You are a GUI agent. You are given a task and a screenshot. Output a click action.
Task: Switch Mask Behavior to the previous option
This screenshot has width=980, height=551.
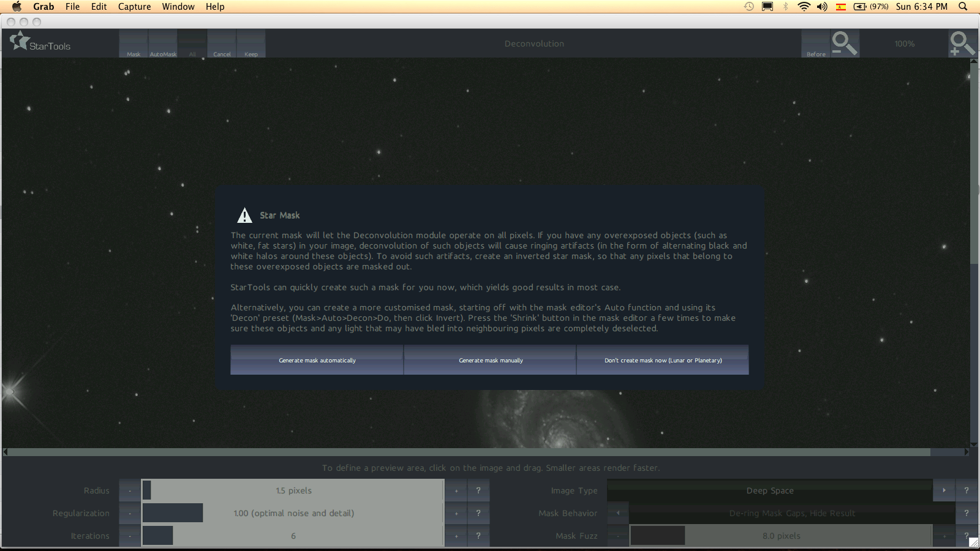(x=618, y=513)
